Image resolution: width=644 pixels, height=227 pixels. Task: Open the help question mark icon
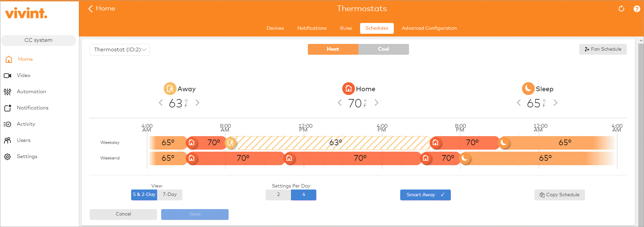point(637,9)
